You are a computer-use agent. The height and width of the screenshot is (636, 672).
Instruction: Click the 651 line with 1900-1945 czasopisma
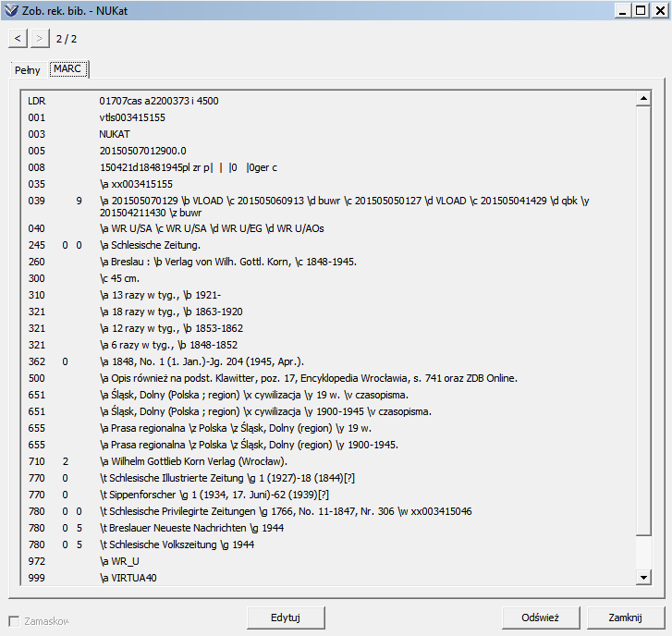pos(265,412)
